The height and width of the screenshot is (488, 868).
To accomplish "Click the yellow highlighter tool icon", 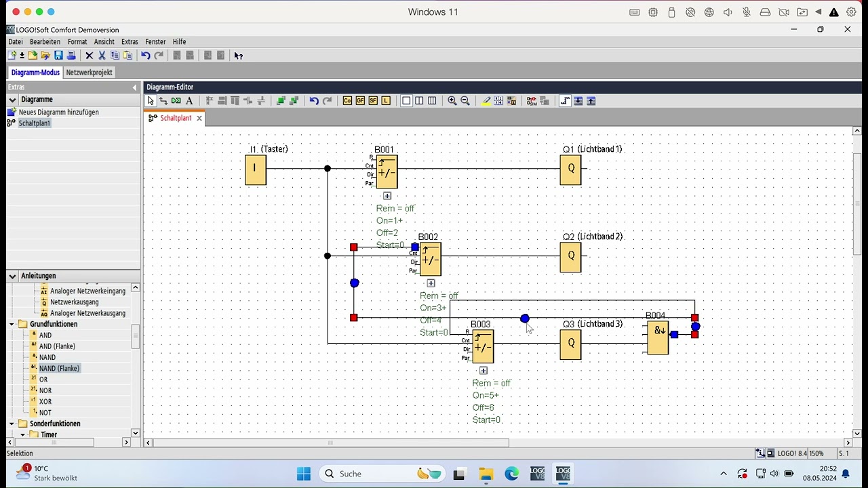I will point(486,101).
